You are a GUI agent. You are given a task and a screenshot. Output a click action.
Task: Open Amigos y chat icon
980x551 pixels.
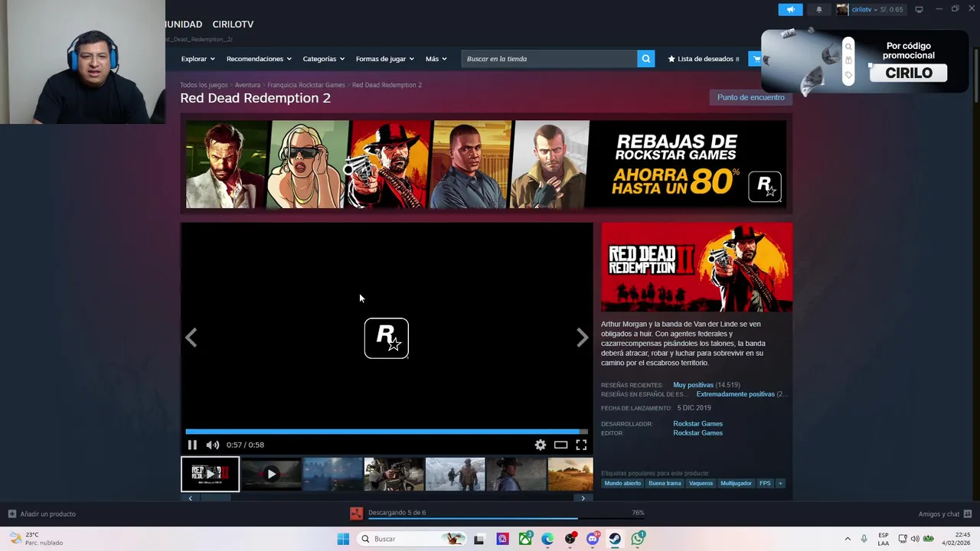pyautogui.click(x=968, y=514)
